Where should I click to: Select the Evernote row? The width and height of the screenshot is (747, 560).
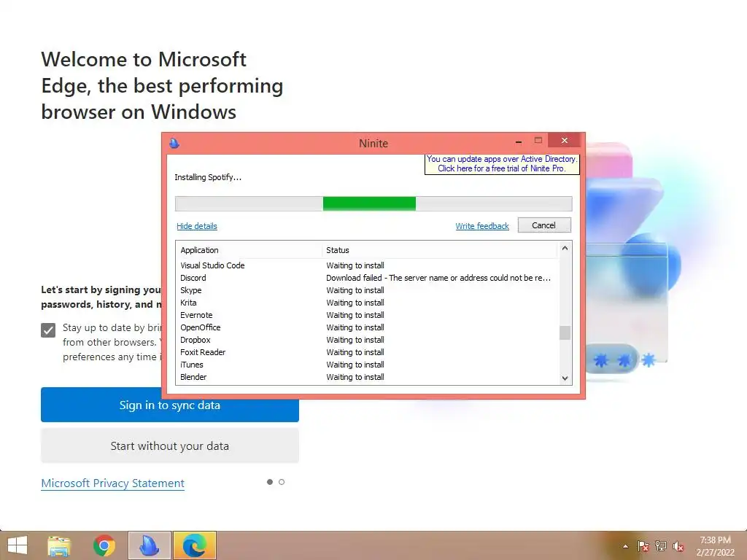click(x=367, y=315)
